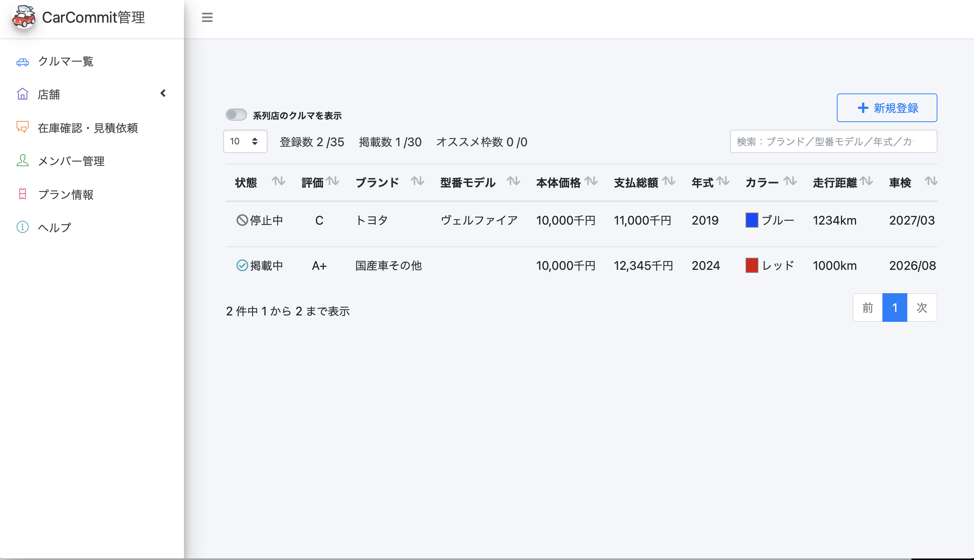Click the pink plan icon for プラン情報

coord(23,194)
